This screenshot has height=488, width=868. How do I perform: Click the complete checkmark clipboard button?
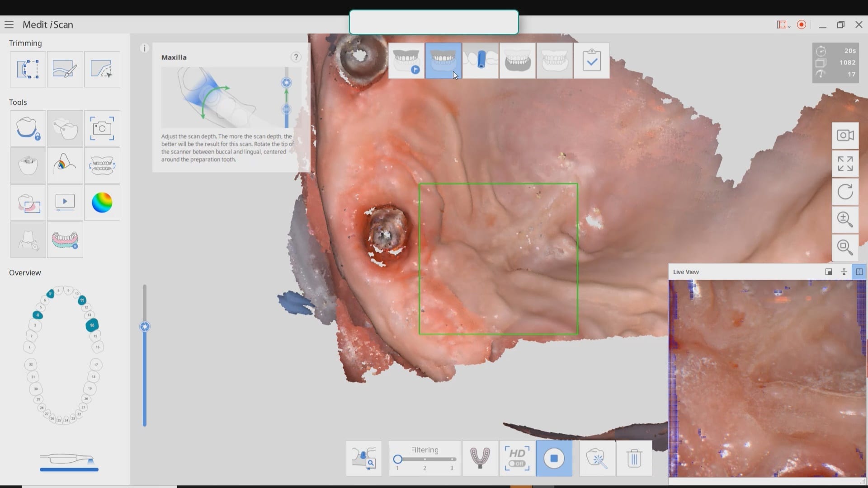pos(591,61)
